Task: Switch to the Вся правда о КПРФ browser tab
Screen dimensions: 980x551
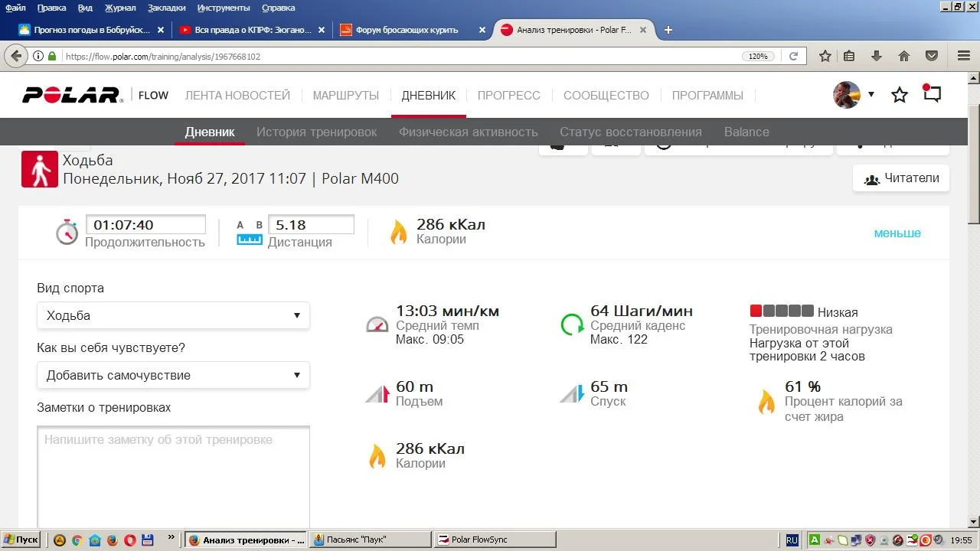Action: click(x=253, y=30)
